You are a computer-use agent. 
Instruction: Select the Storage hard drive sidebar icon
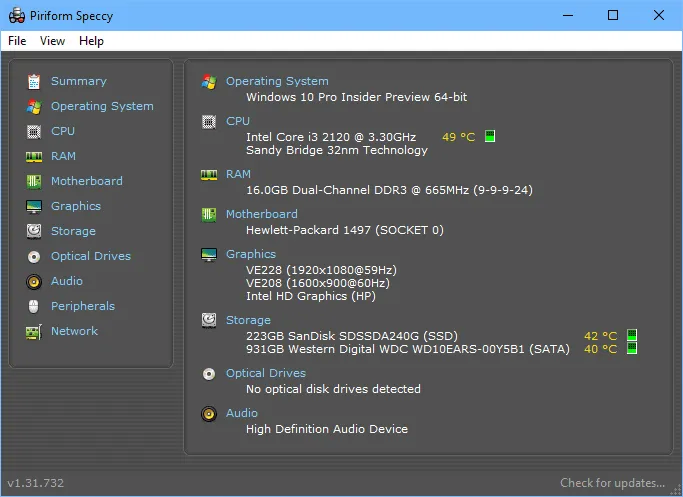tap(34, 231)
